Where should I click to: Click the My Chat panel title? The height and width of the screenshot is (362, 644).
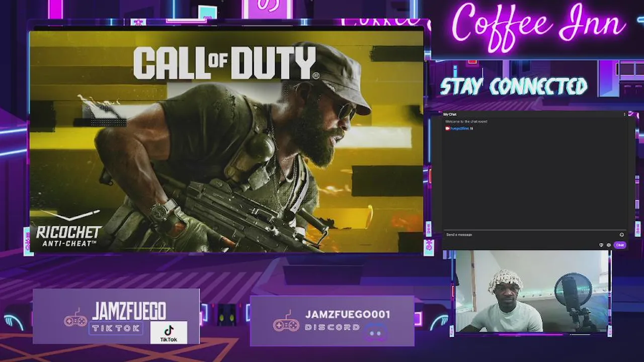point(450,115)
